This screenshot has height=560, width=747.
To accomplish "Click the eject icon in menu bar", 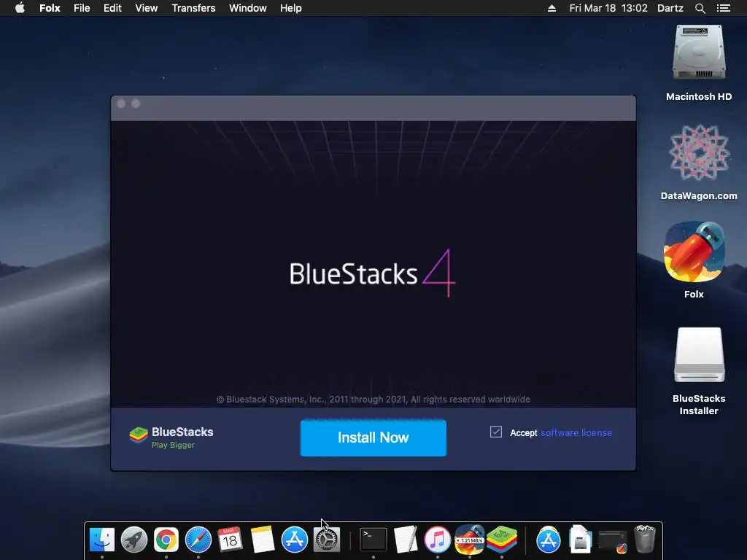I will 551,8.
